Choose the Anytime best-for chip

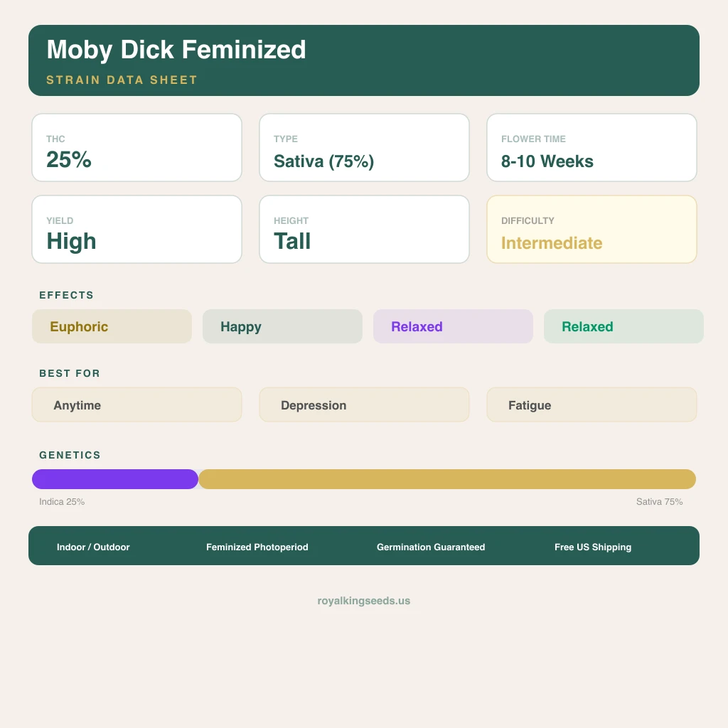(x=136, y=405)
